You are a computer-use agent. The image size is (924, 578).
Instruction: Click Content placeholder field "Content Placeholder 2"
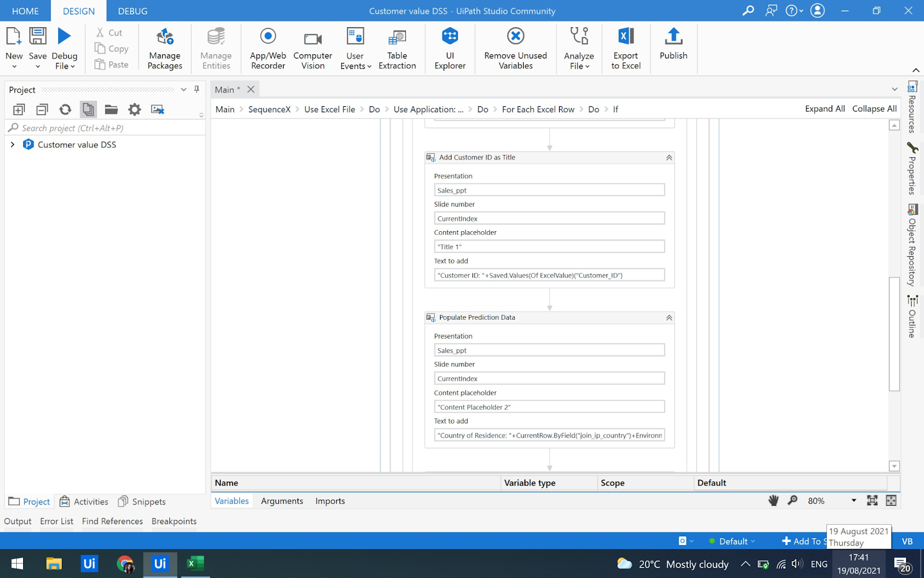(549, 407)
